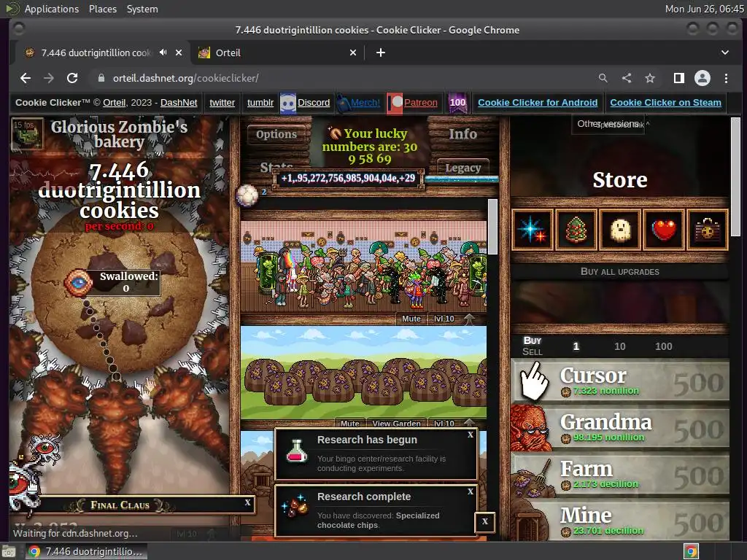Switch to the Orteil tab
Image resolution: width=747 pixels, height=560 pixels.
[x=277, y=52]
